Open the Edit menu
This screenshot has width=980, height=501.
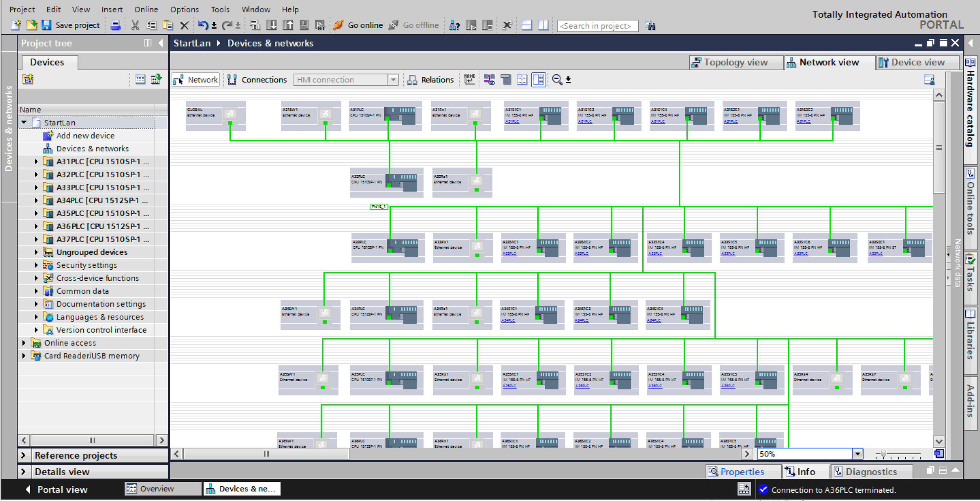(53, 9)
